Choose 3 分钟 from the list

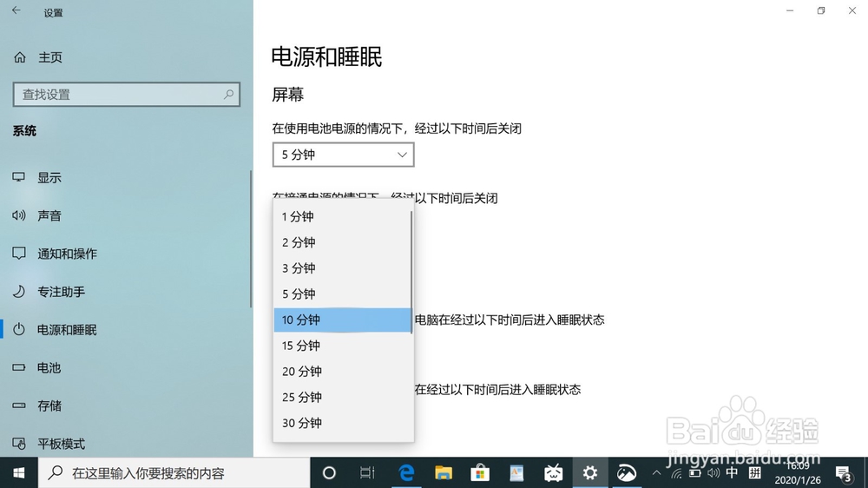click(343, 268)
